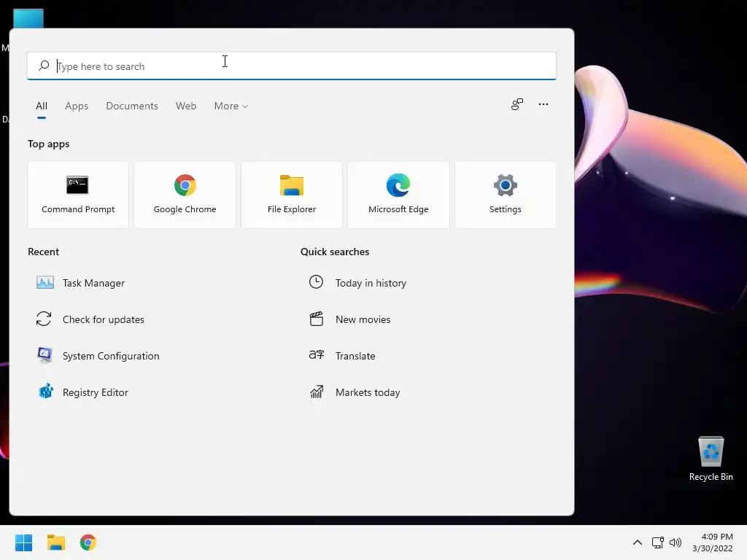Show hidden icons tray chevron
747x560 pixels.
point(638,542)
